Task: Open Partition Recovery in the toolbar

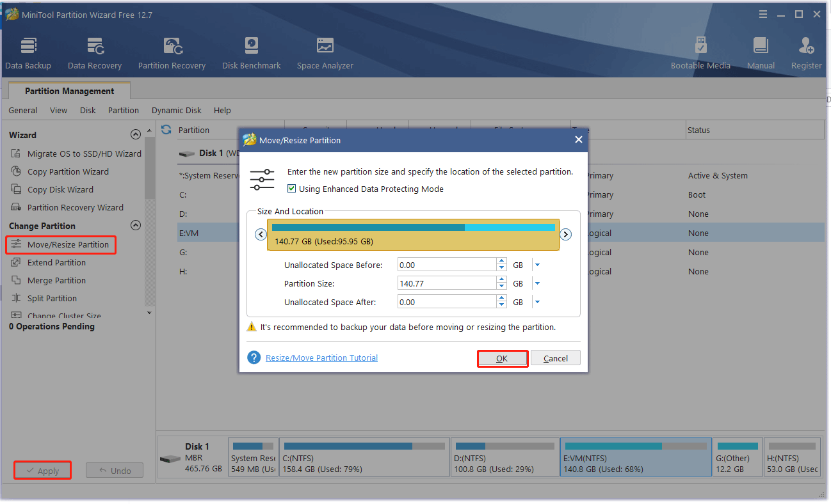Action: pos(172,54)
